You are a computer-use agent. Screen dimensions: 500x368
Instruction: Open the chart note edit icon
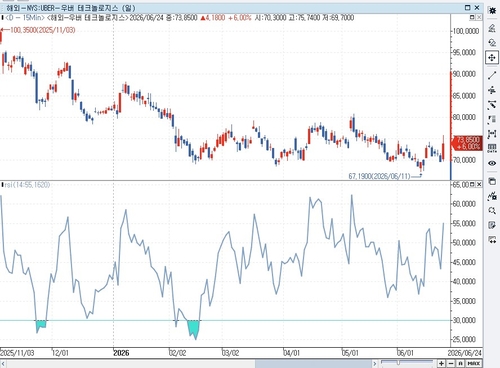point(492,225)
